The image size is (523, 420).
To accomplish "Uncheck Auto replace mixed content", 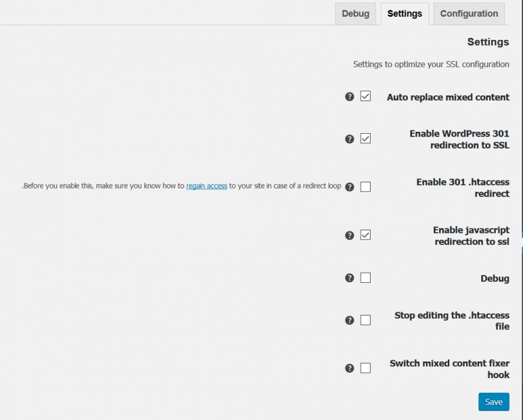I will click(x=365, y=96).
